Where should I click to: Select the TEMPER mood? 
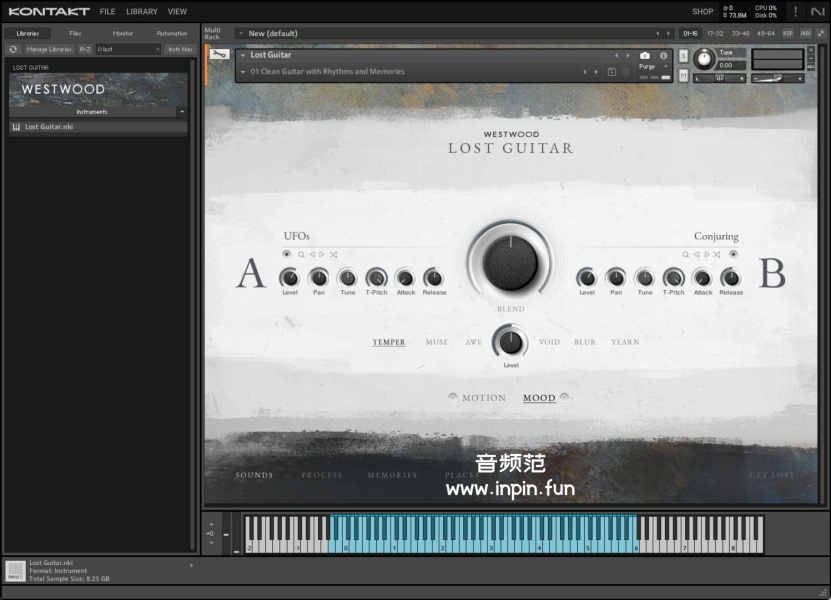coord(388,342)
